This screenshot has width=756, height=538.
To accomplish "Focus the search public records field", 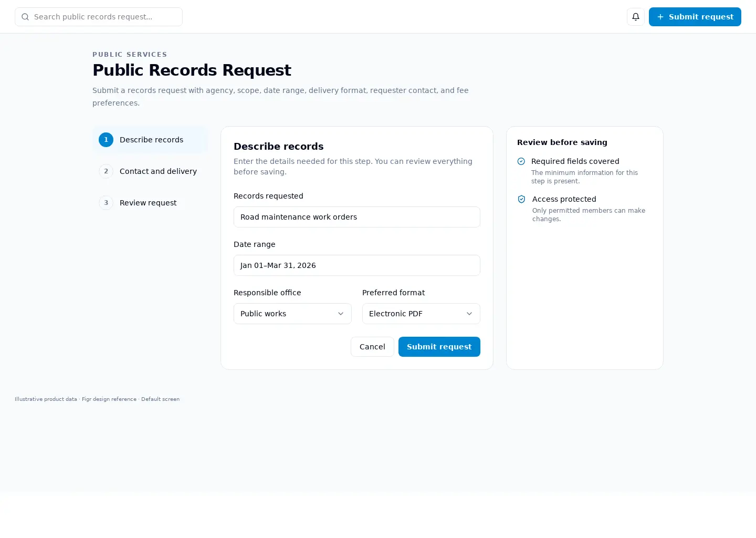I will (99, 17).
